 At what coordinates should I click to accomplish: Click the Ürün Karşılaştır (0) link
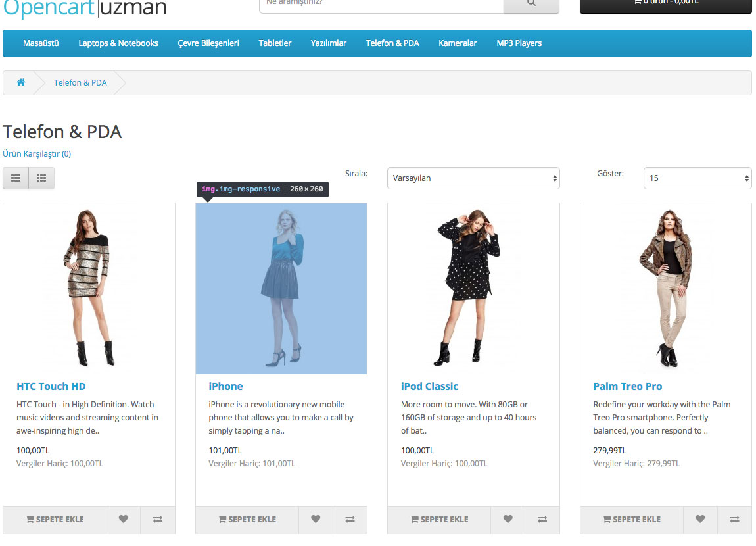37,153
